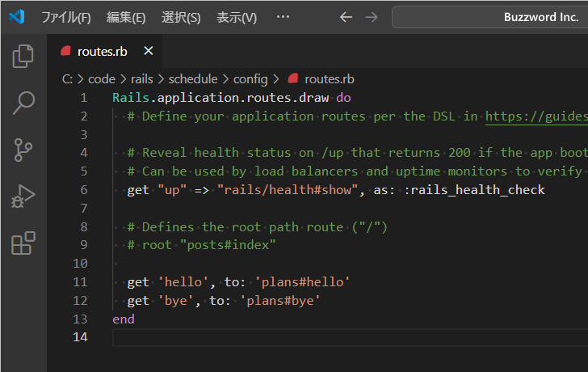Click the rails breadcrumb segment
Viewport: 588px width, 372px height.
[x=142, y=79]
